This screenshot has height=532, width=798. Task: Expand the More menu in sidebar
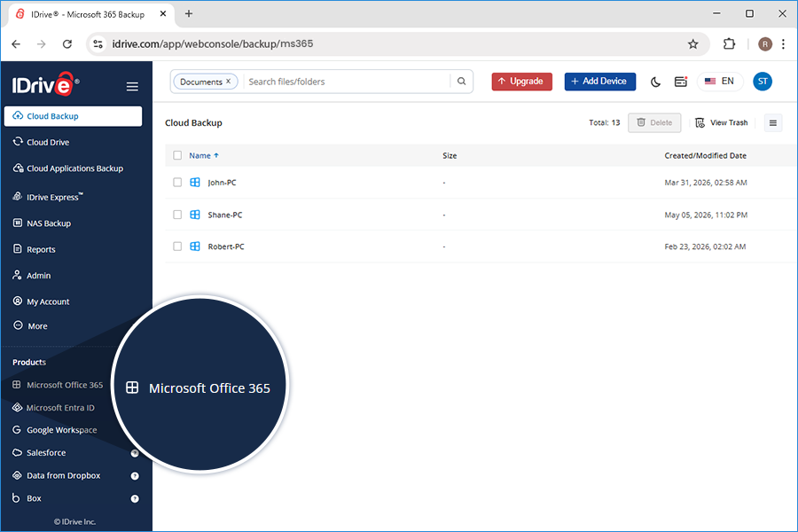[x=30, y=325]
